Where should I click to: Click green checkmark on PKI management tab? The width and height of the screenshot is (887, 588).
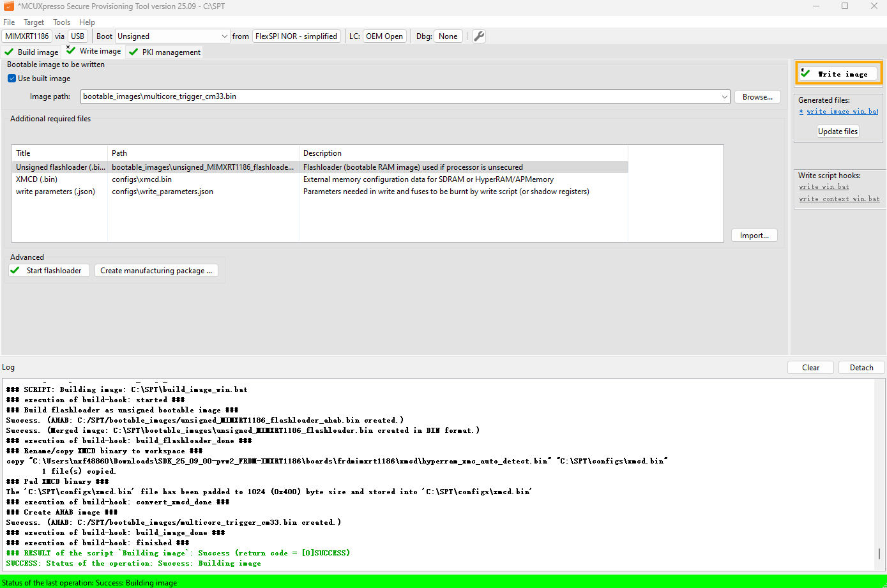[x=133, y=52]
